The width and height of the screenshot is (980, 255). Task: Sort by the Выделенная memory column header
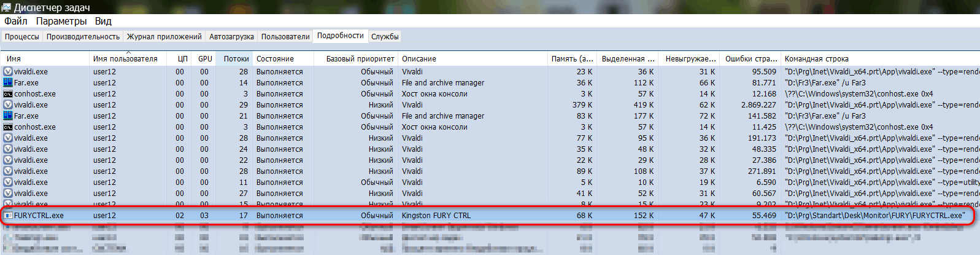point(627,59)
